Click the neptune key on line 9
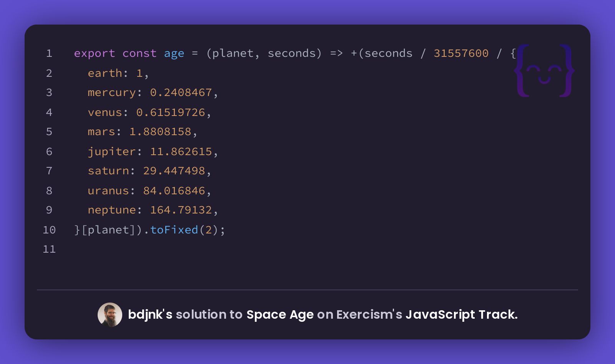The width and height of the screenshot is (615, 364). pyautogui.click(x=112, y=210)
